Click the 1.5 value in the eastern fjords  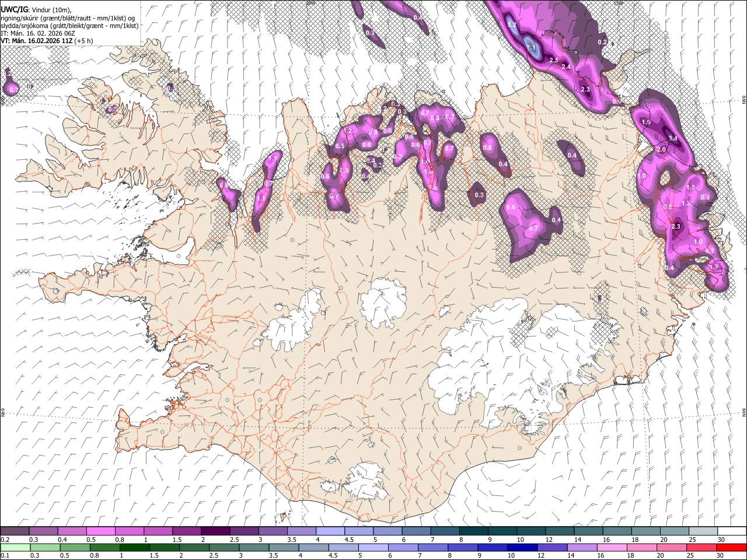pyautogui.click(x=690, y=188)
